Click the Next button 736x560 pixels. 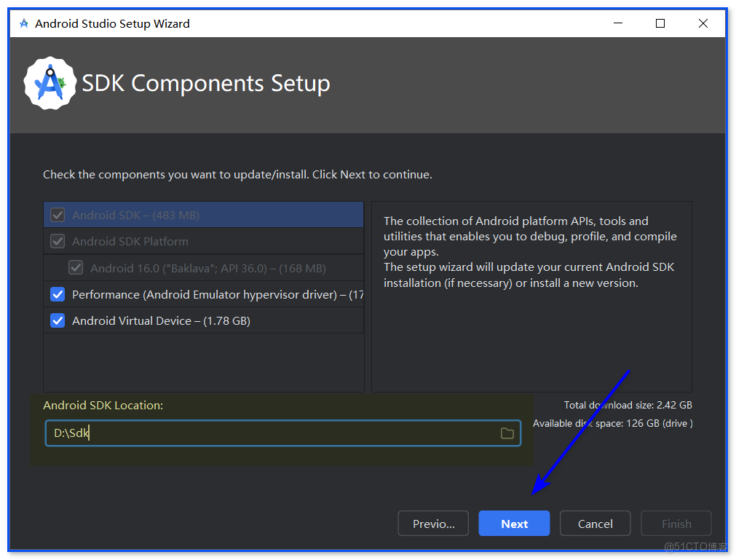[514, 523]
